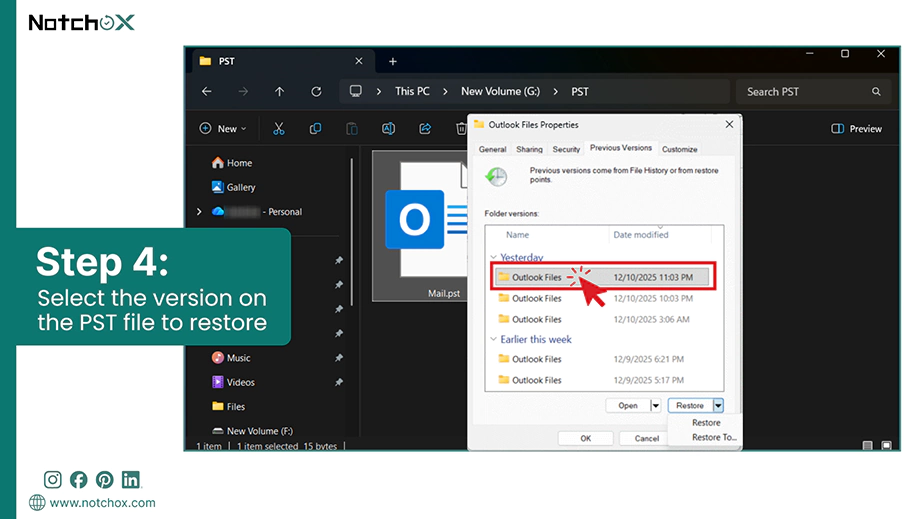Click Cancel in the Properties dialog
Viewport: 922px width, 519px height.
[x=647, y=438]
